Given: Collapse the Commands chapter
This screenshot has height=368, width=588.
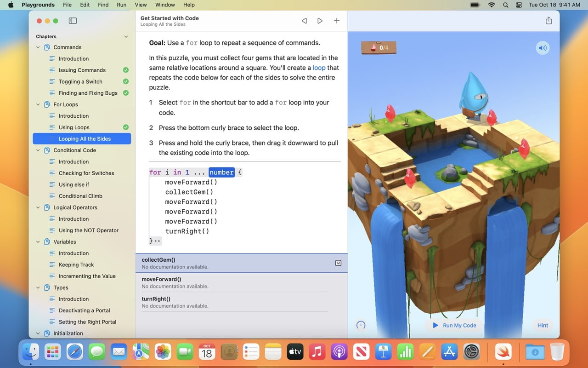Looking at the screenshot, I should tap(38, 47).
